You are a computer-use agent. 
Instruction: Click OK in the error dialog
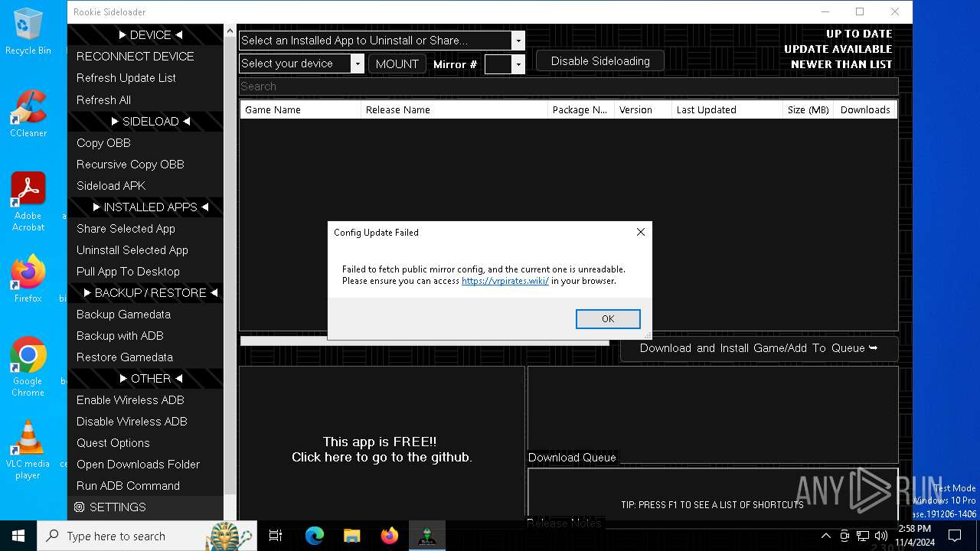(608, 319)
